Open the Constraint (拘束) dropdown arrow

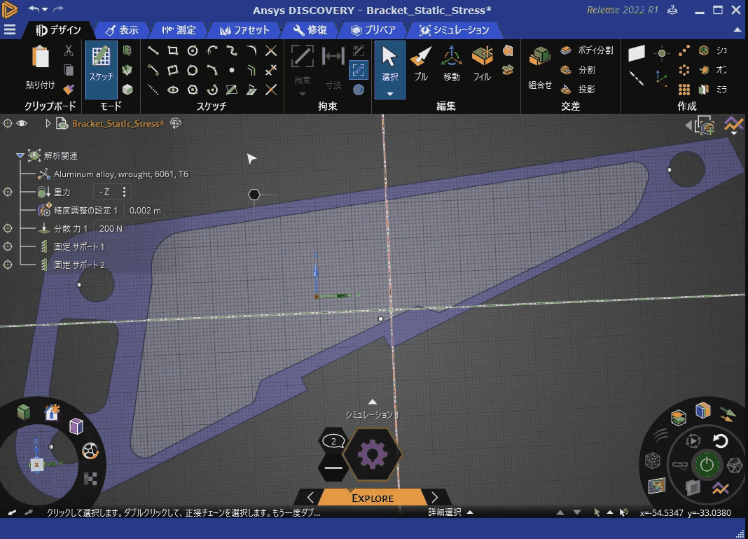coord(302,94)
